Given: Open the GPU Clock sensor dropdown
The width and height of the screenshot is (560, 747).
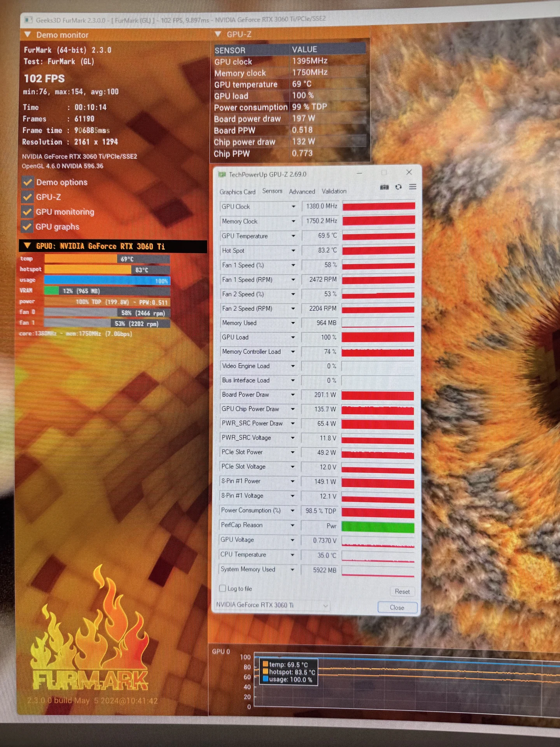Looking at the screenshot, I should [x=293, y=207].
